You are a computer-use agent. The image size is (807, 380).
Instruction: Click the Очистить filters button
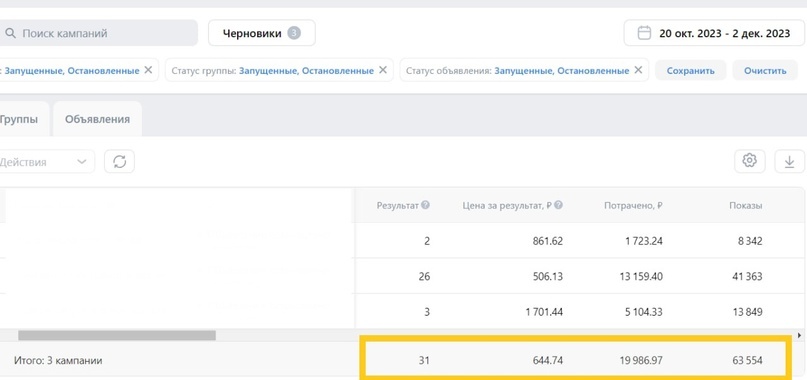[x=765, y=71]
